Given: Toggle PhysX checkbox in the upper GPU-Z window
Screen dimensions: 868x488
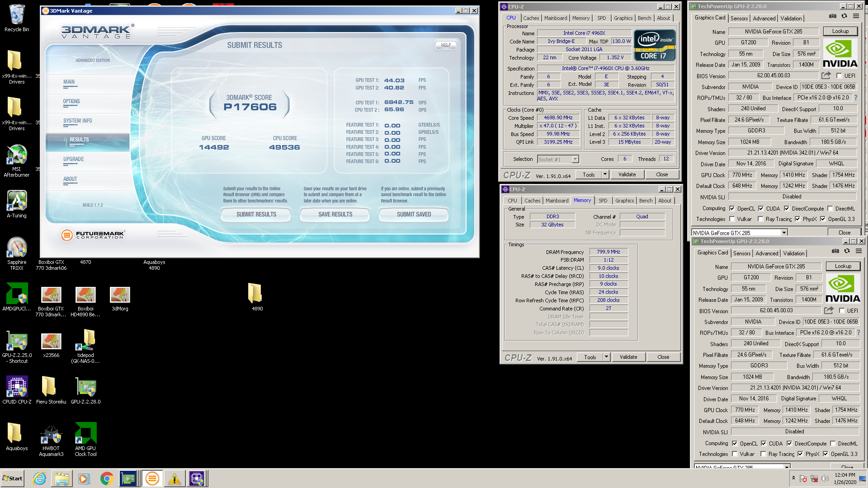Looking at the screenshot, I should pos(797,219).
